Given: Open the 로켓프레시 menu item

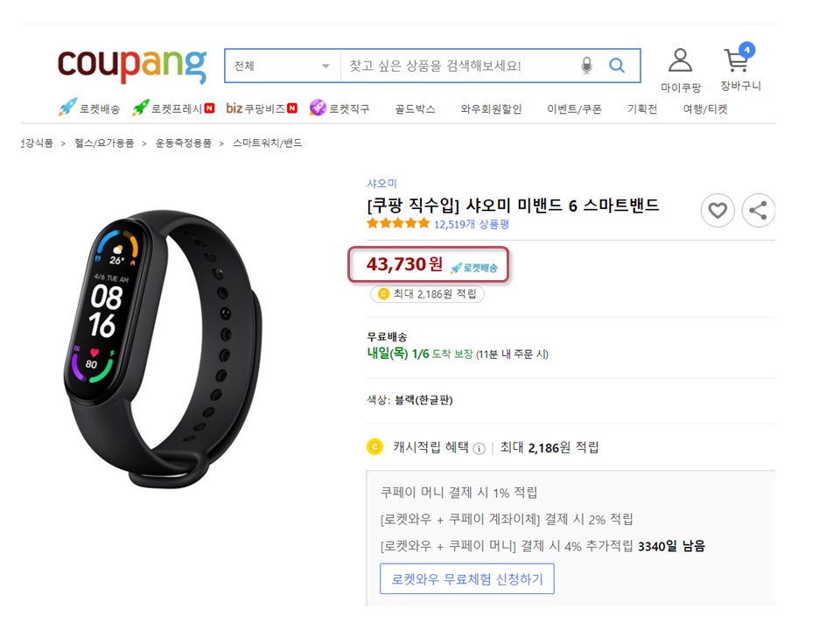Looking at the screenshot, I should click(173, 108).
